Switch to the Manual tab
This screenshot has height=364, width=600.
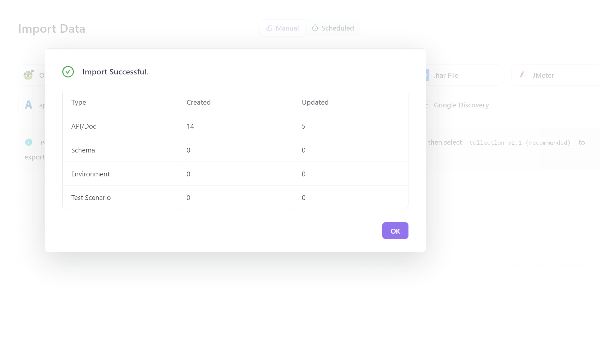coord(282,28)
